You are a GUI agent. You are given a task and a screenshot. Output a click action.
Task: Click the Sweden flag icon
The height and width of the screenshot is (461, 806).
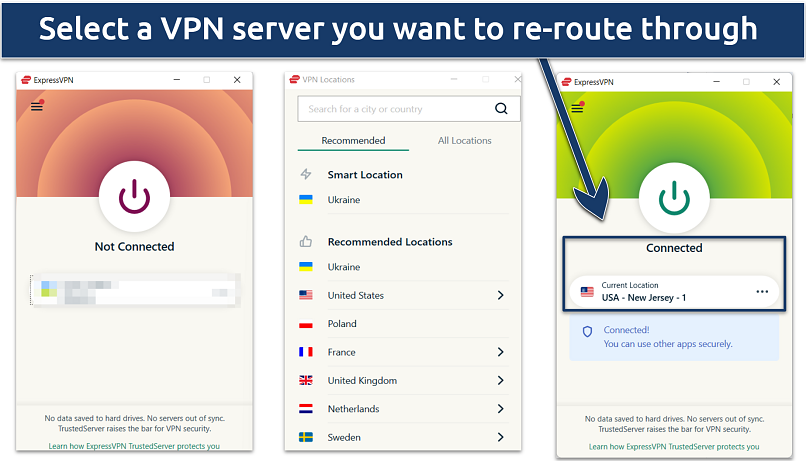click(306, 437)
